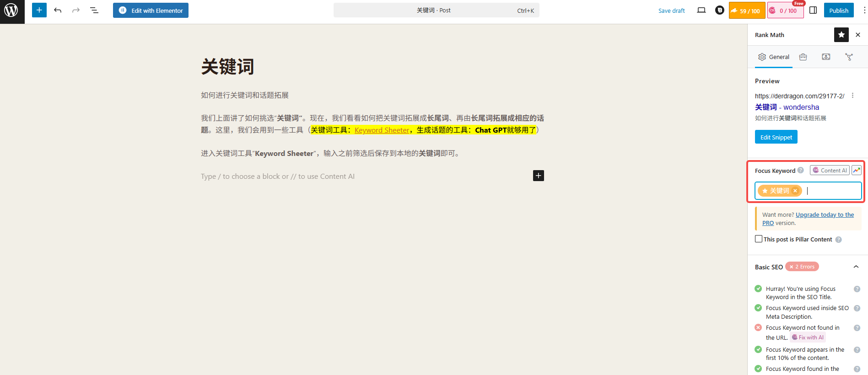Click the Edit Snippet button
Screen dimensions: 868x375
776,137
